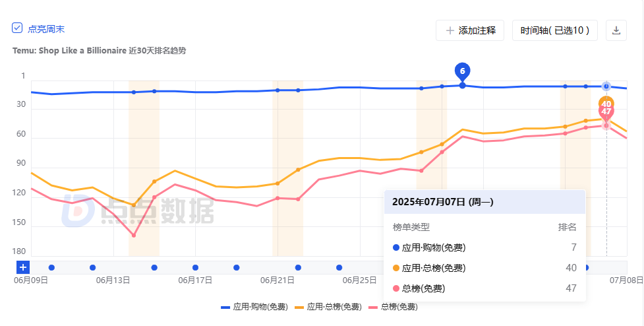Click the lowest pink data point near rank 160
Viewport: 644px width, 326px height.
point(134,236)
